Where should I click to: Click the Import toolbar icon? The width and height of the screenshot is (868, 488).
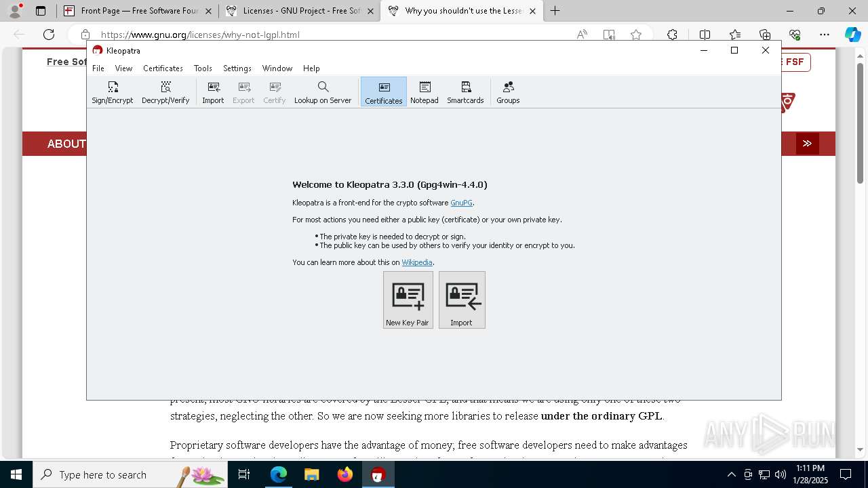pos(213,92)
